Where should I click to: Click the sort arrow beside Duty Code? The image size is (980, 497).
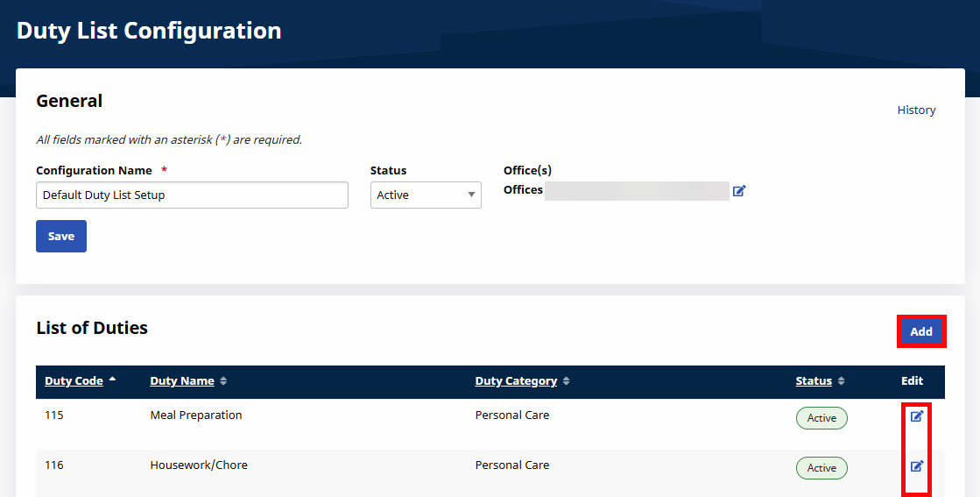(112, 380)
